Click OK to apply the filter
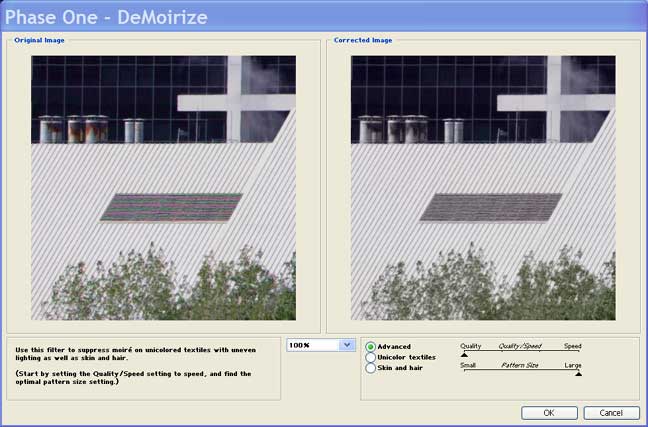The height and width of the screenshot is (427, 648). 548,412
